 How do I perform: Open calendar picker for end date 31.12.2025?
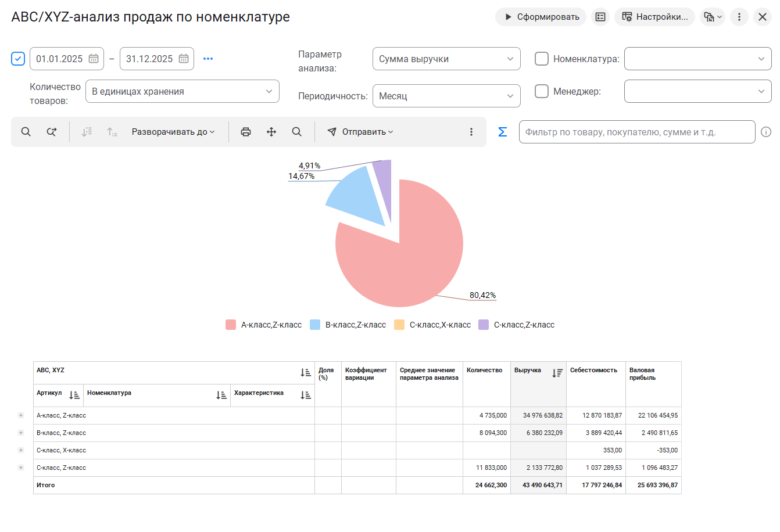click(184, 59)
